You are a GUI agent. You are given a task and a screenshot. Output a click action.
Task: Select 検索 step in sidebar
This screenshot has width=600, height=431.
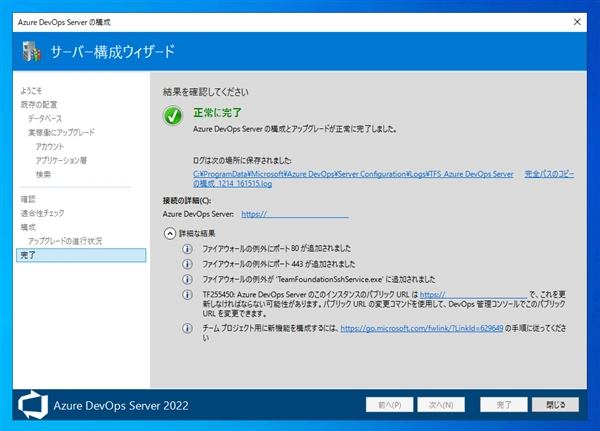pyautogui.click(x=43, y=175)
